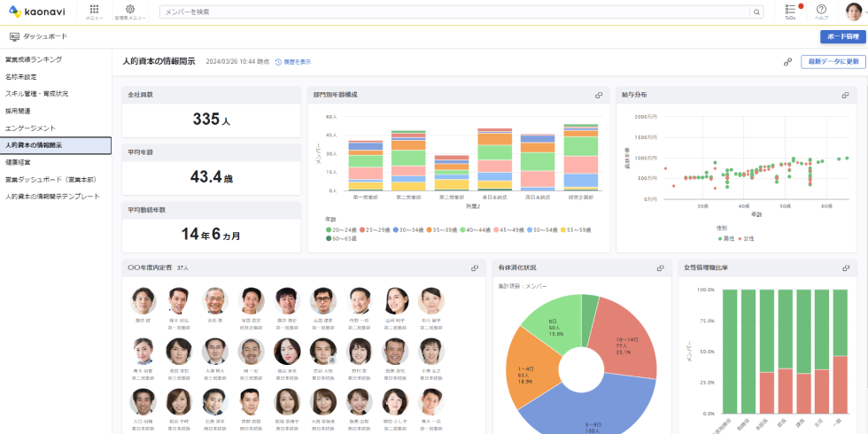This screenshot has height=434, width=868.
Task: Open the メニュー grid icon
Action: [94, 10]
